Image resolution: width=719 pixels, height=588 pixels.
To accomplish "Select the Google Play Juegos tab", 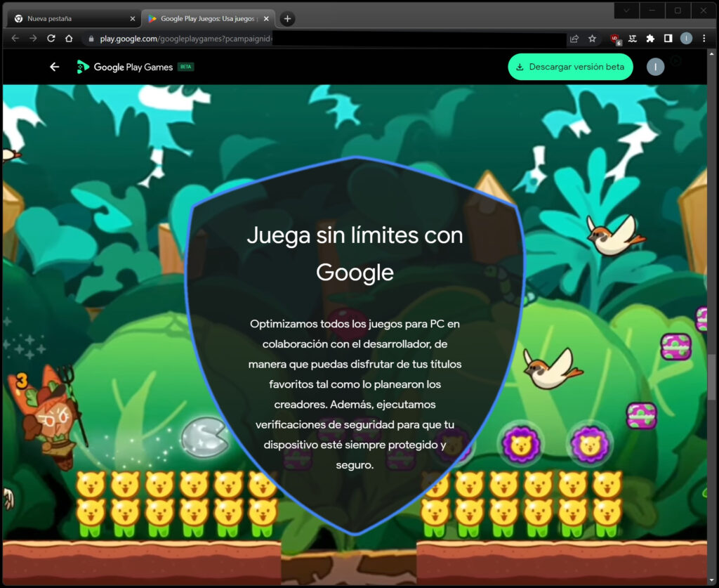I will point(208,18).
